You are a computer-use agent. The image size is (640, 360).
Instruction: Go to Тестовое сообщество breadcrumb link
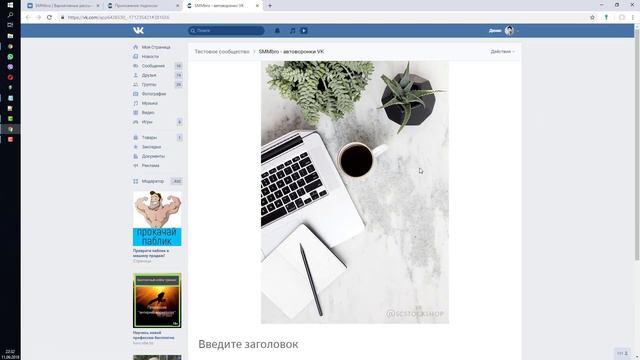pyautogui.click(x=222, y=52)
